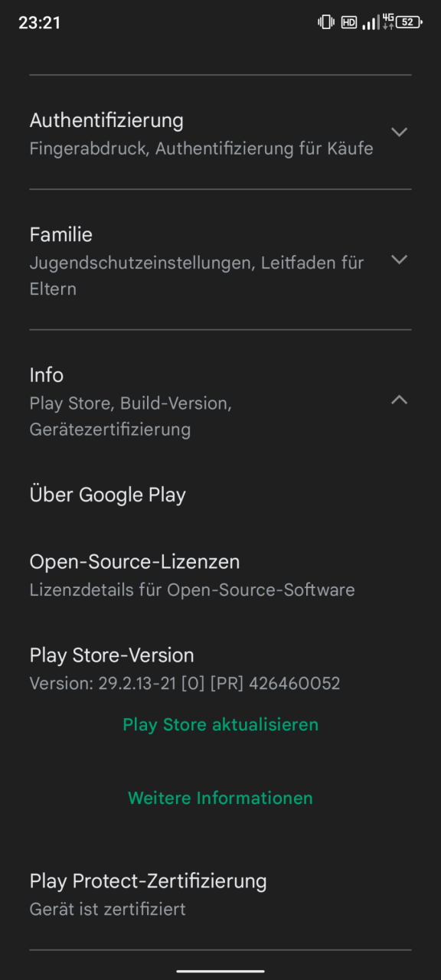Tap Lizenzdetails für Open-Source-Software subtitle
This screenshot has width=441, height=980.
[x=192, y=590]
